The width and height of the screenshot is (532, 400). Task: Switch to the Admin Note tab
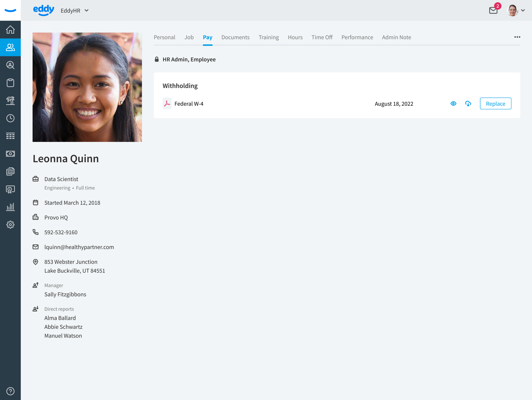tap(396, 37)
